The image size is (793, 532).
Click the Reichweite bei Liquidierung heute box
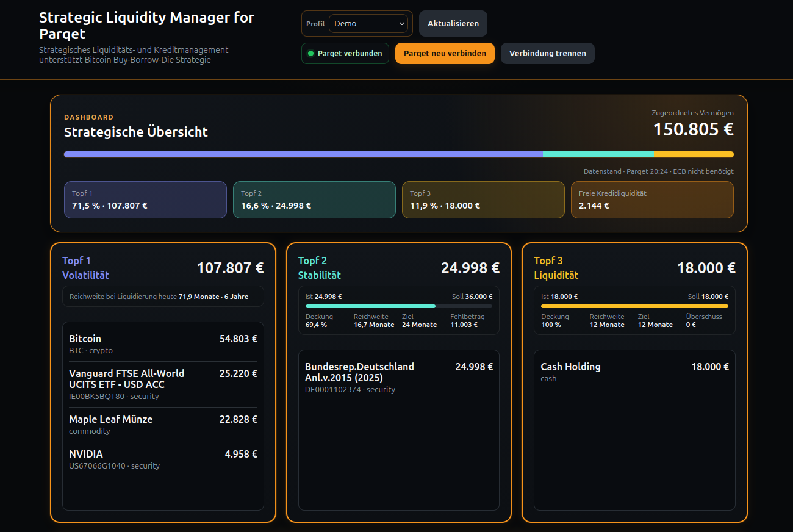point(163,297)
